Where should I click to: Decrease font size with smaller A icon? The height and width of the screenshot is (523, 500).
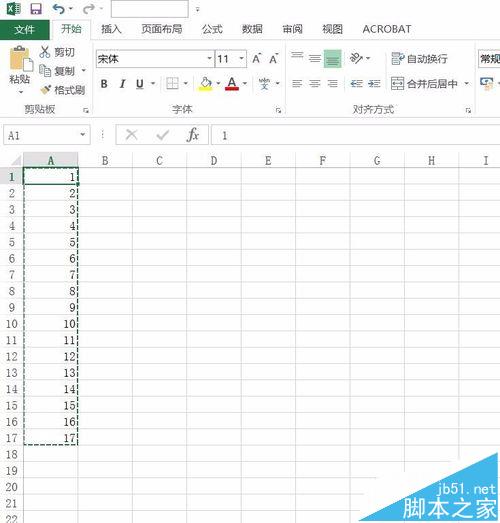click(x=274, y=59)
